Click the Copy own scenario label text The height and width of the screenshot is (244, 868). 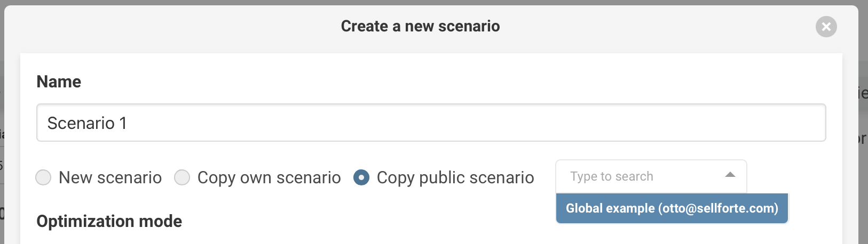click(x=269, y=177)
